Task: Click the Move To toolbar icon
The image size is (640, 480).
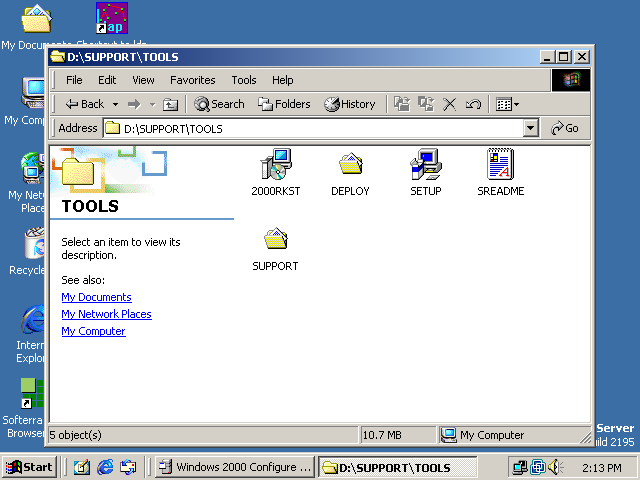Action: pos(402,104)
